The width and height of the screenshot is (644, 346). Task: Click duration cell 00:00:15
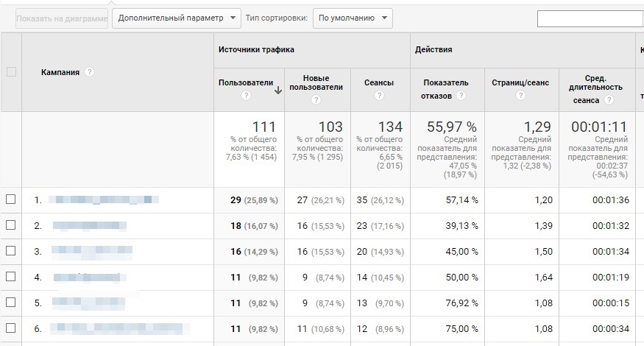point(611,303)
